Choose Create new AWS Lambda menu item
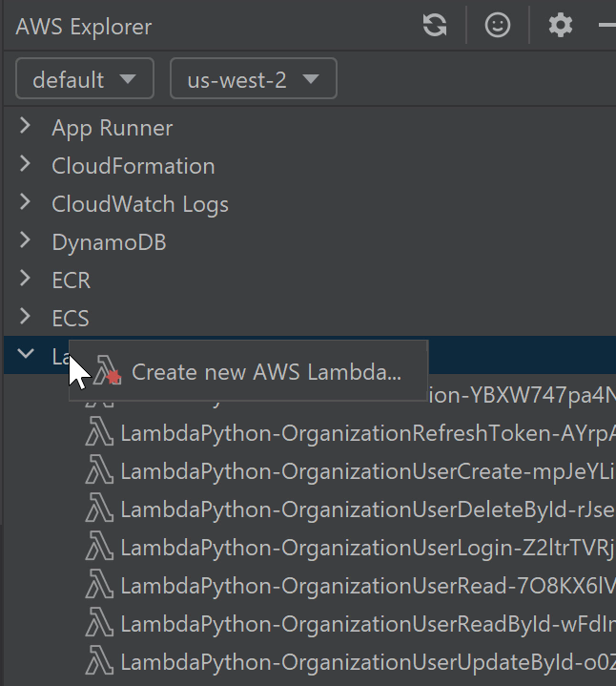 pos(265,372)
